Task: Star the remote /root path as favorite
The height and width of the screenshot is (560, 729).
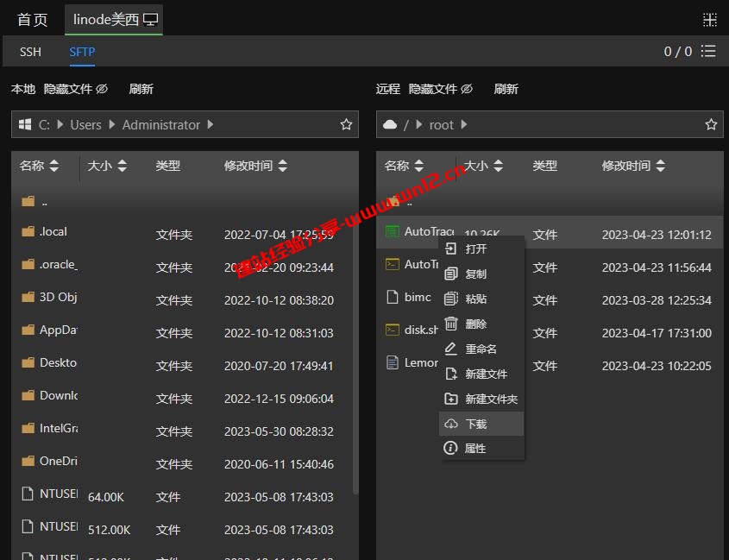Action: (x=711, y=124)
